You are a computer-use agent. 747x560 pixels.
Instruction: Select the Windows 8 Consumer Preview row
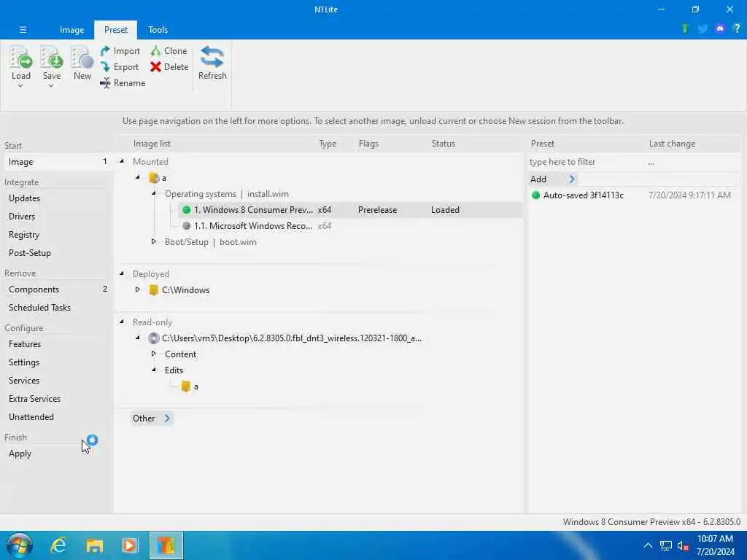pyautogui.click(x=350, y=209)
